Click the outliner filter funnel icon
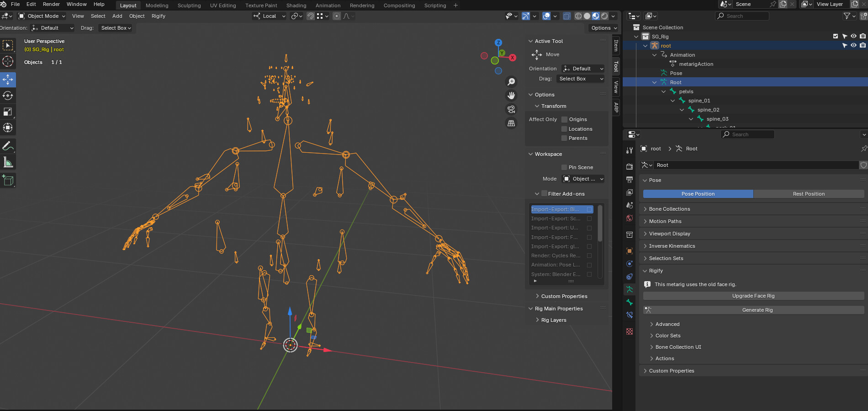Image resolution: width=868 pixels, height=411 pixels. pyautogui.click(x=847, y=16)
